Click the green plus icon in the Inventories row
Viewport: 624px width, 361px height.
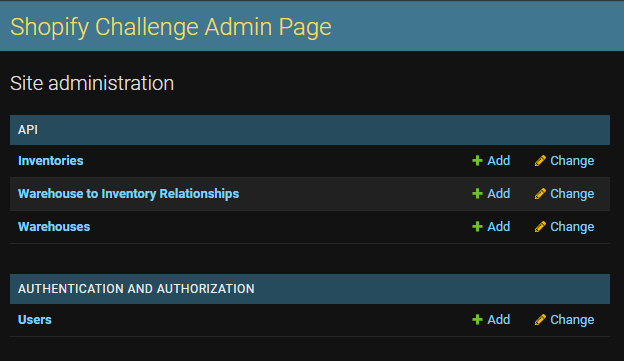click(477, 161)
